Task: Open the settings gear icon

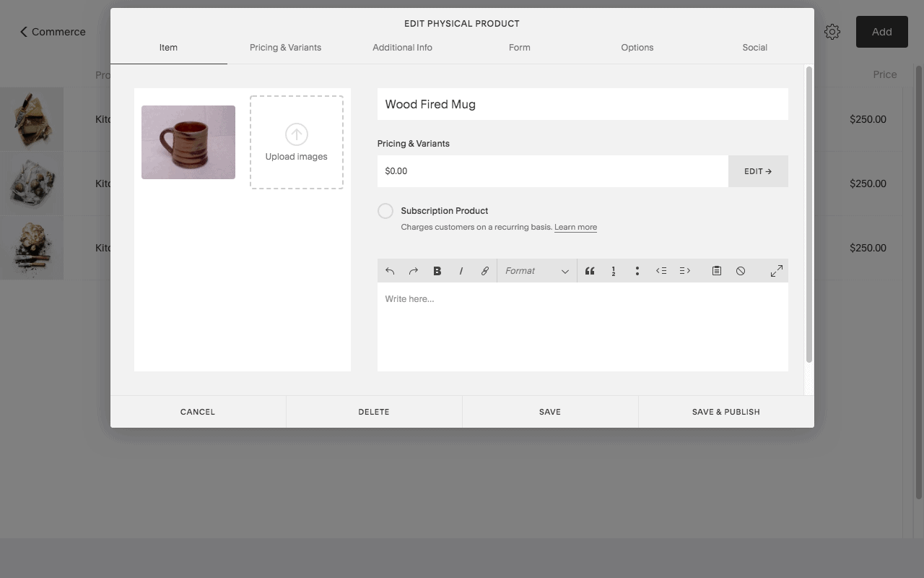Action: [832, 32]
